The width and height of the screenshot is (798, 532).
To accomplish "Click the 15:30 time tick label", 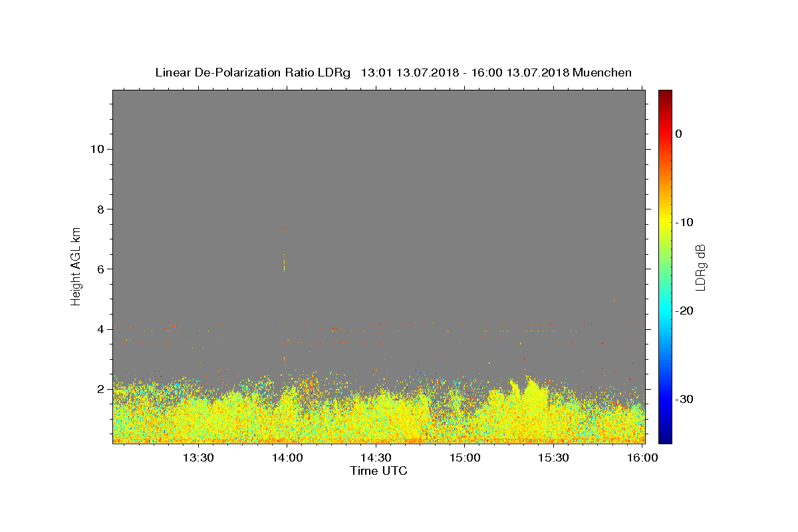I will tap(553, 458).
